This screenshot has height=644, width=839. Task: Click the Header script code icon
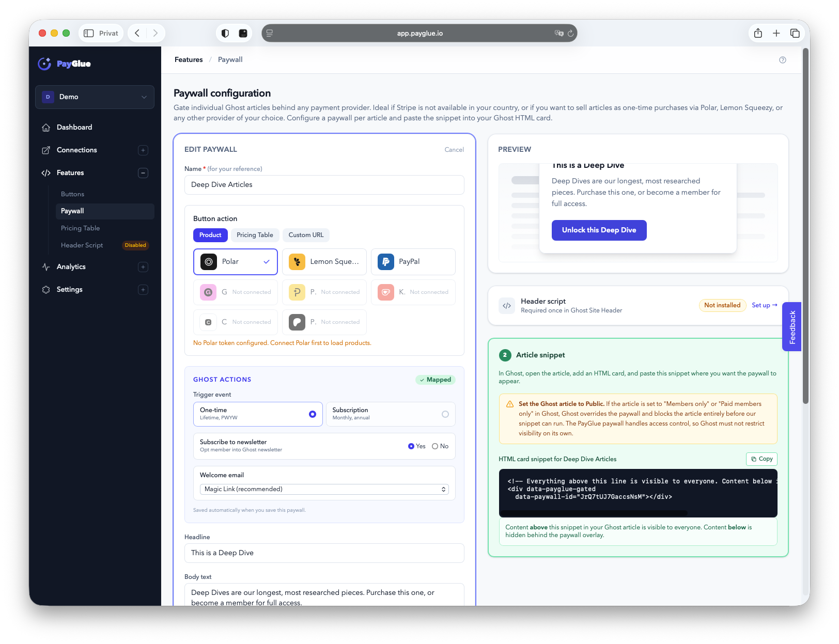(507, 306)
